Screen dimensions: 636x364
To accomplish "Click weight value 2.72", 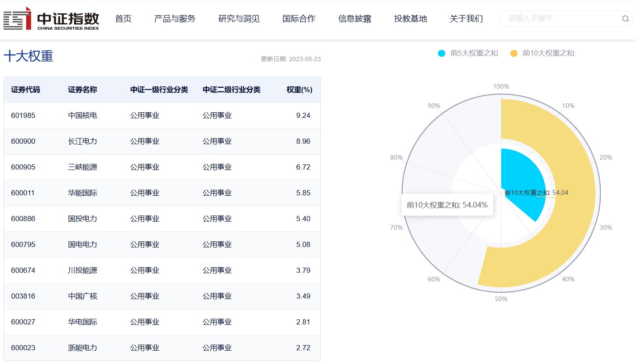I will click(303, 348).
